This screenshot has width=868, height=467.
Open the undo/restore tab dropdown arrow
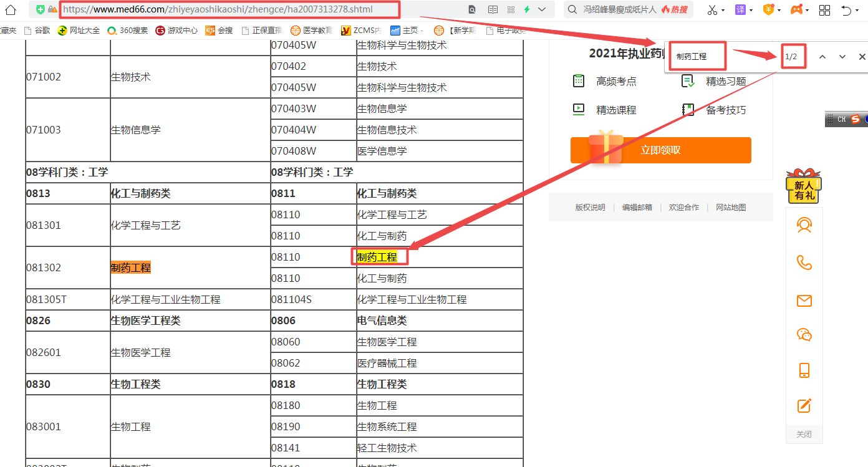point(858,11)
